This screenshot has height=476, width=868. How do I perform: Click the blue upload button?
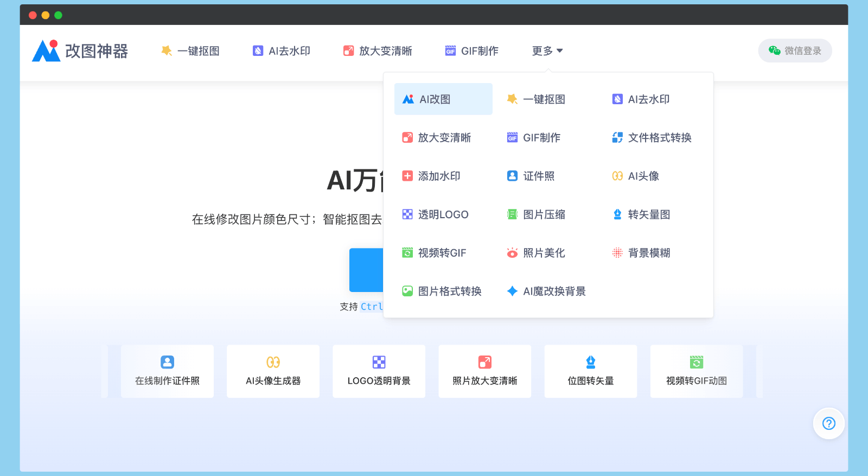coord(367,270)
